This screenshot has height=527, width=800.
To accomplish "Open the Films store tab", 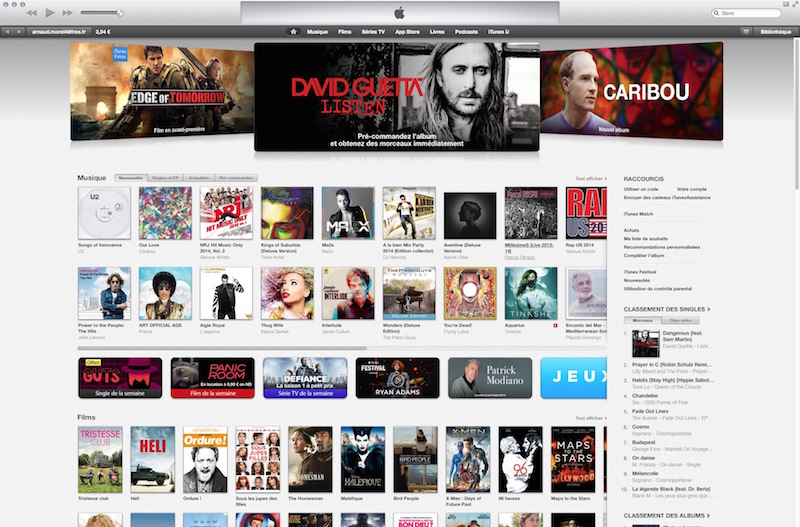I will point(345,32).
